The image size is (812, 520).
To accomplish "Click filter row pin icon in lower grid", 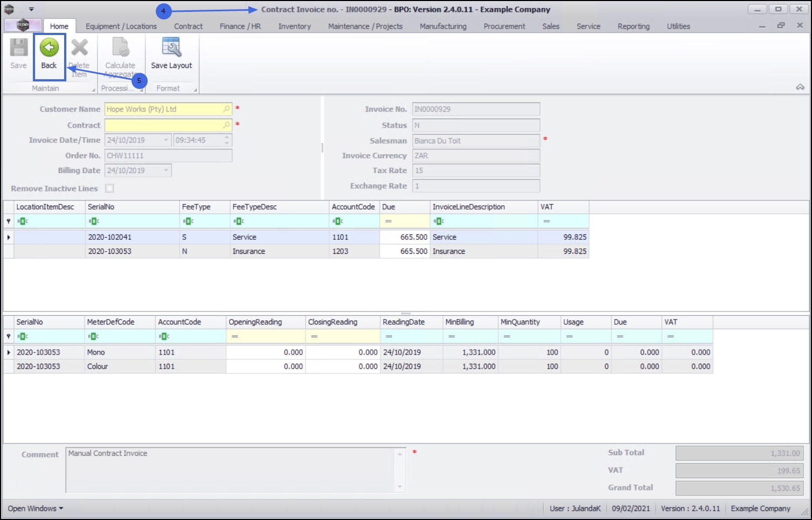I will 8,336.
